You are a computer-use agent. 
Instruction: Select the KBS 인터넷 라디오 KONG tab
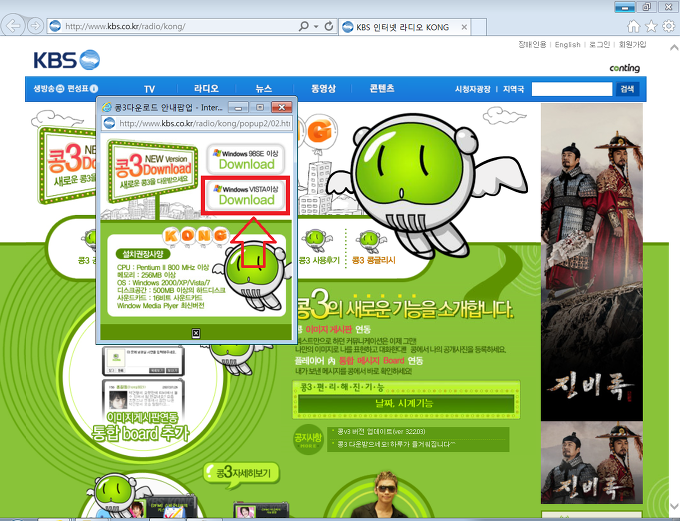point(404,27)
